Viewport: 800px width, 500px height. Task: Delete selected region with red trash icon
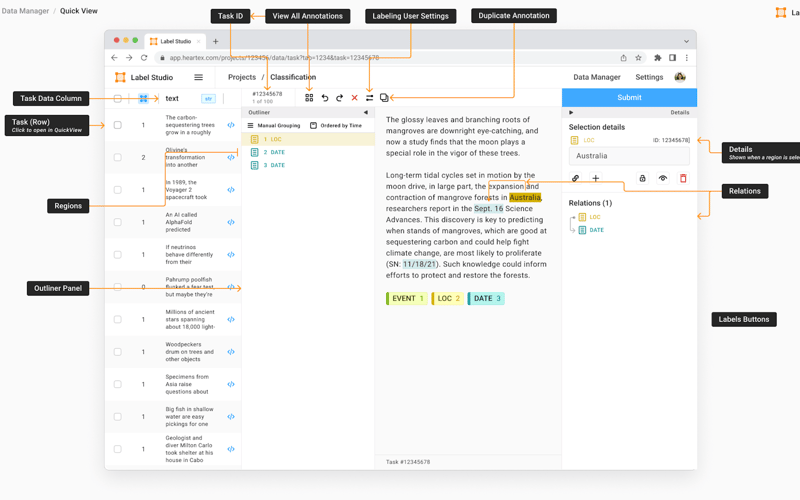[x=683, y=178]
